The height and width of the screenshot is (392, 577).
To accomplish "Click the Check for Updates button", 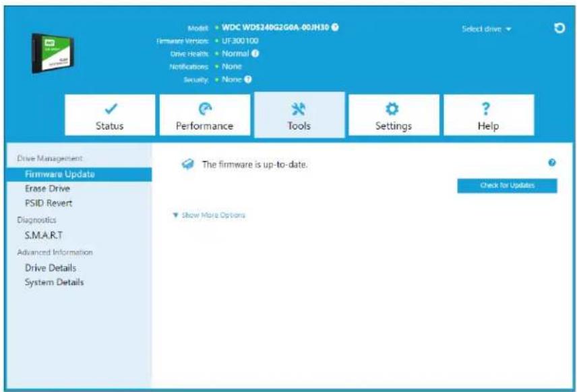I will [x=507, y=186].
